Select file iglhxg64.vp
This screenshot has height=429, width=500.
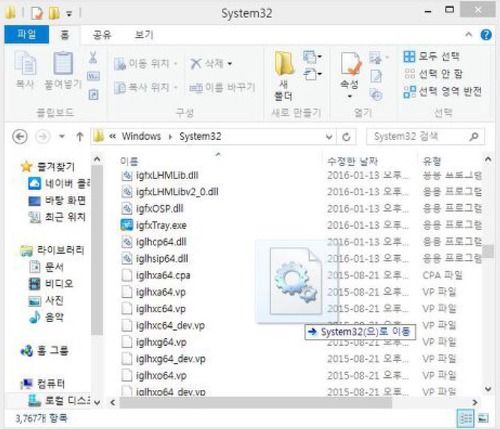[154, 342]
